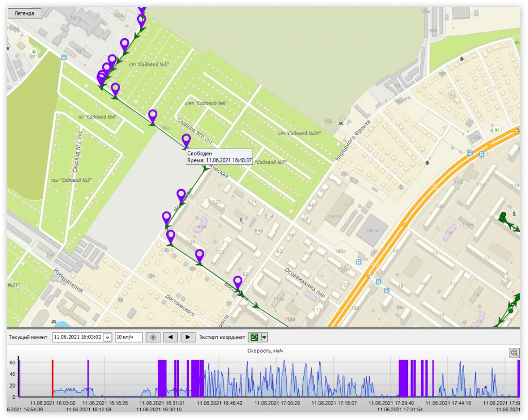528x420 pixels.
Task: Click the 11.06.2021 17:15:07 time label
Action: click(334, 403)
